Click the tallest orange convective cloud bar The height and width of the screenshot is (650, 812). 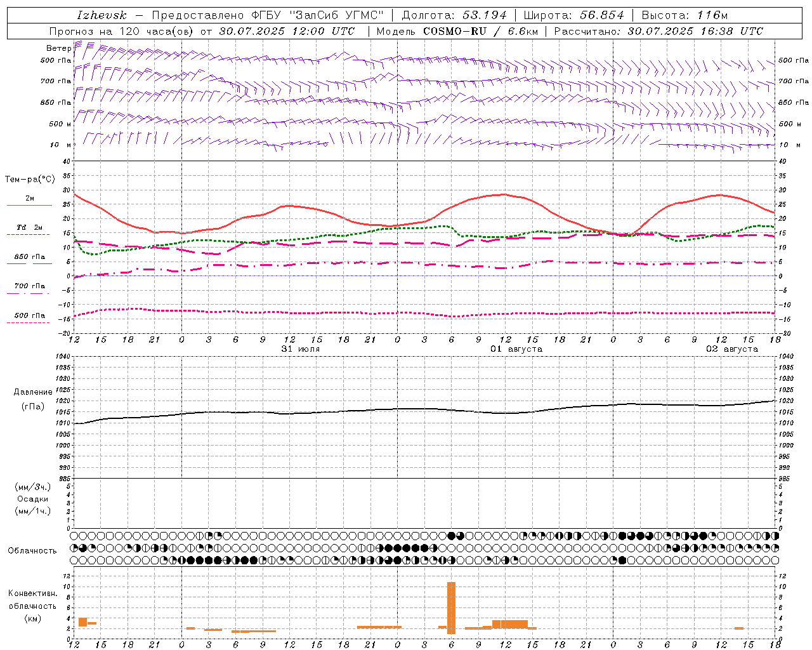(451, 607)
